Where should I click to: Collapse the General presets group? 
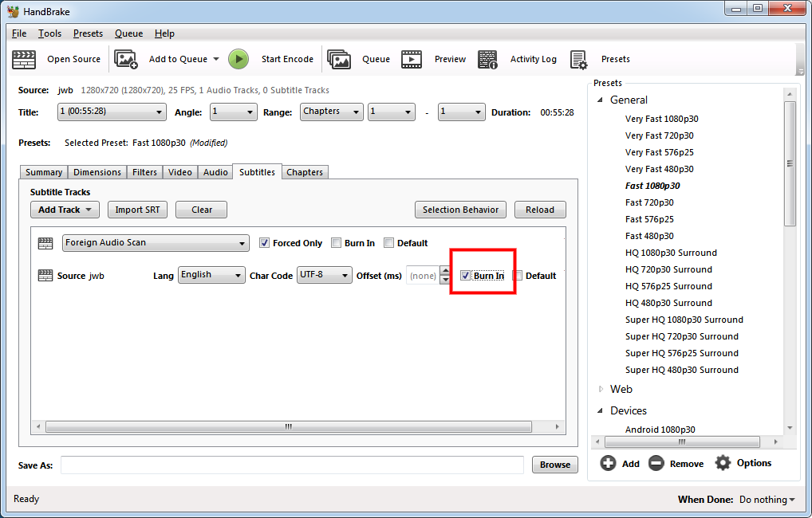[600, 100]
